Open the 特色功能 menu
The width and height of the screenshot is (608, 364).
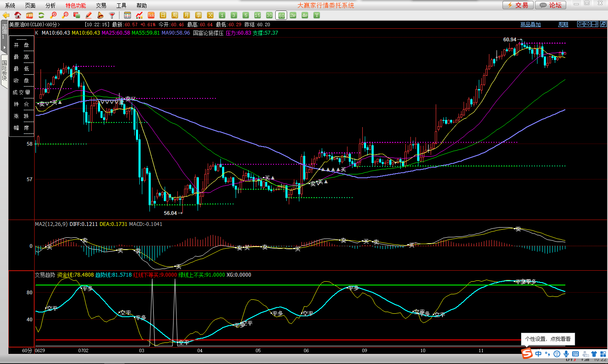pyautogui.click(x=76, y=5)
